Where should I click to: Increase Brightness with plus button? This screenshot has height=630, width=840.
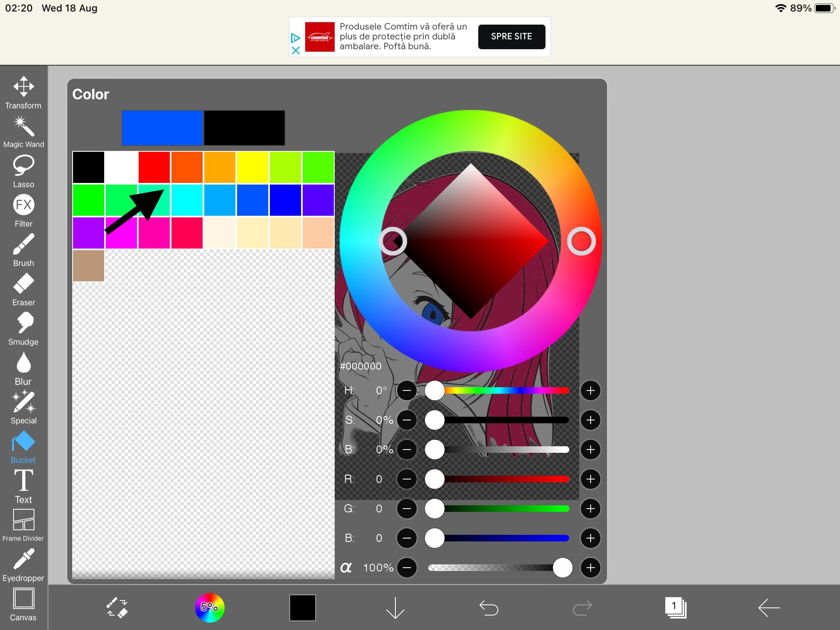point(591,450)
